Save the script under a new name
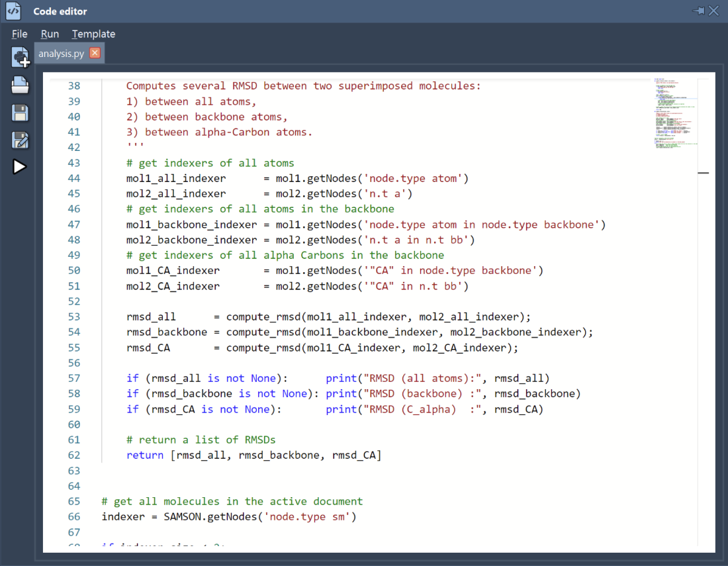Viewport: 728px width, 566px height. coord(20,140)
